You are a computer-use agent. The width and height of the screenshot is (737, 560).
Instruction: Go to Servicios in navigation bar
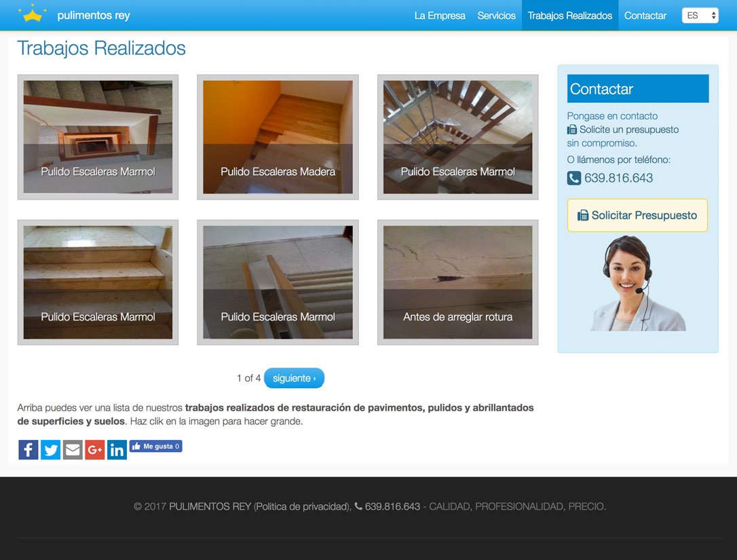(496, 16)
